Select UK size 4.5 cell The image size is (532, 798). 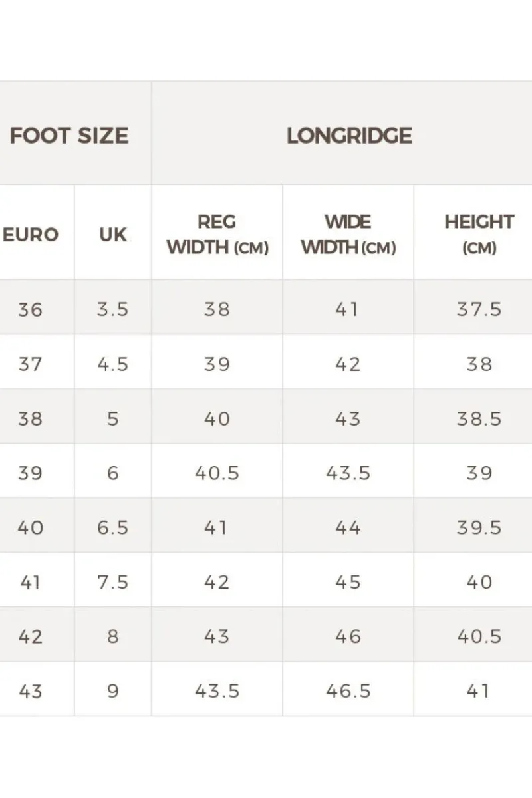point(112,364)
